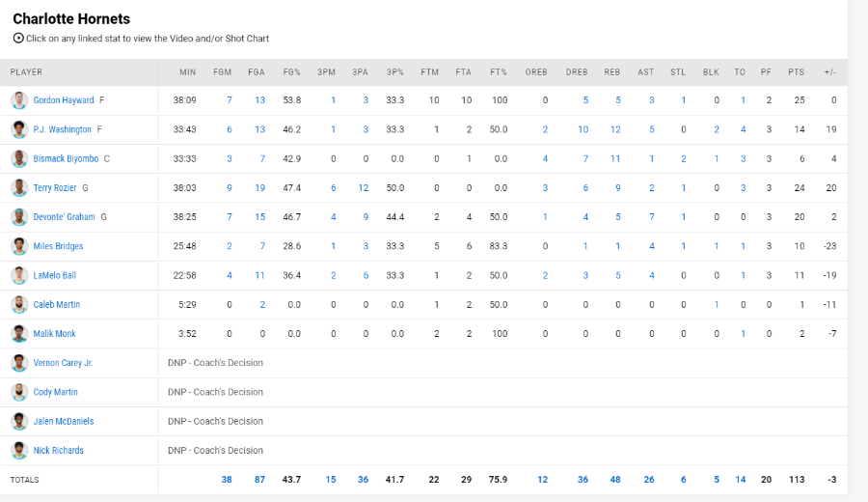The image size is (868, 502).
Task: Open Nick Richards' name link
Action: [x=58, y=451]
